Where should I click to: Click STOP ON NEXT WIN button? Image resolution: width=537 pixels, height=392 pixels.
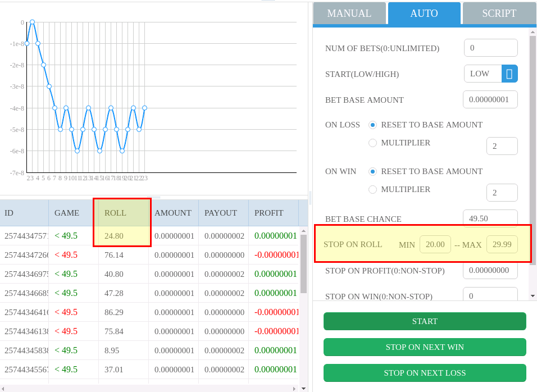click(x=425, y=347)
